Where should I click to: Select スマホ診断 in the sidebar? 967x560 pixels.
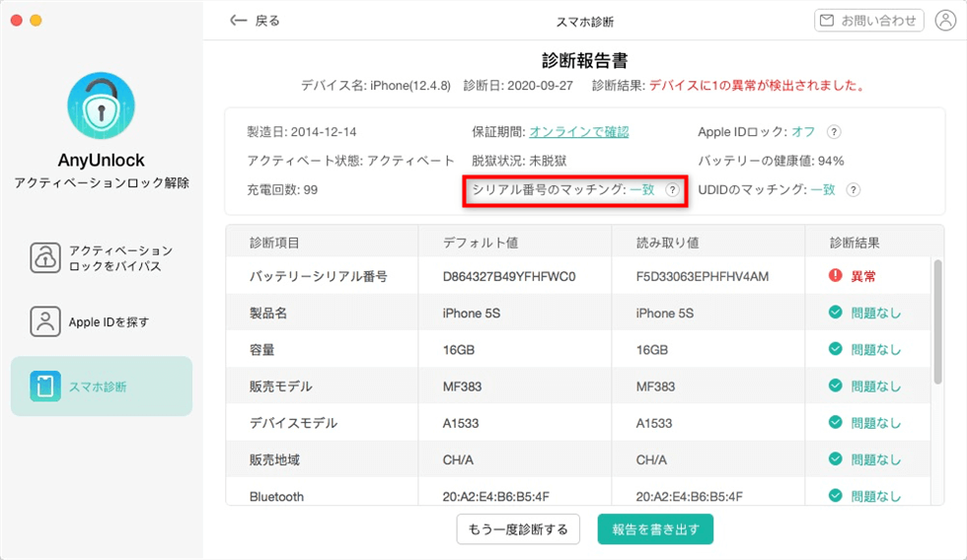click(x=101, y=386)
